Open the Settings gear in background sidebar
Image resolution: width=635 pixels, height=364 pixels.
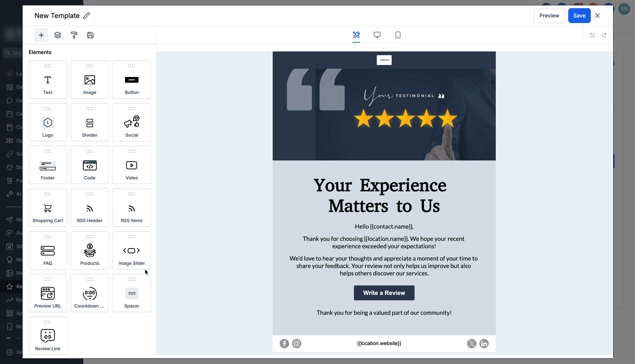tap(10, 352)
